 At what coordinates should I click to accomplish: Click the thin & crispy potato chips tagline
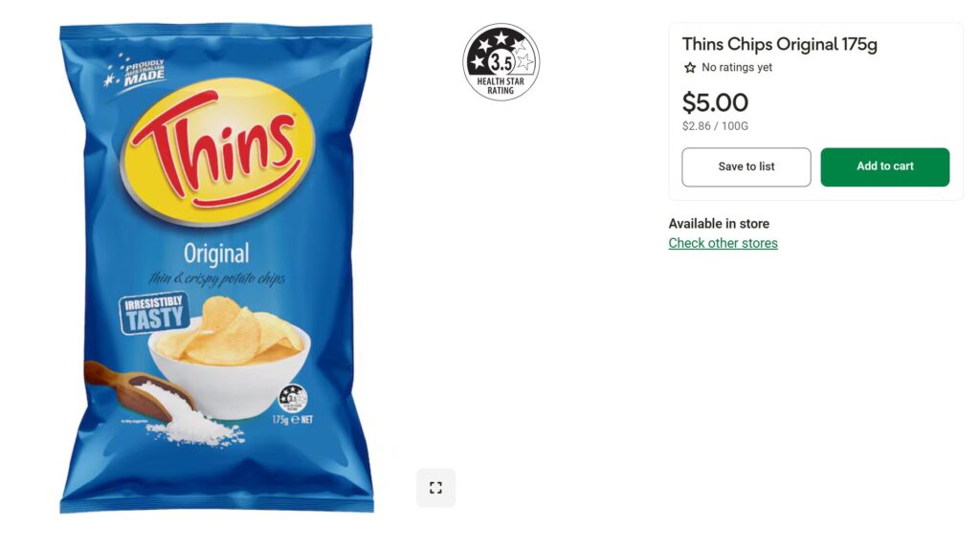217,278
